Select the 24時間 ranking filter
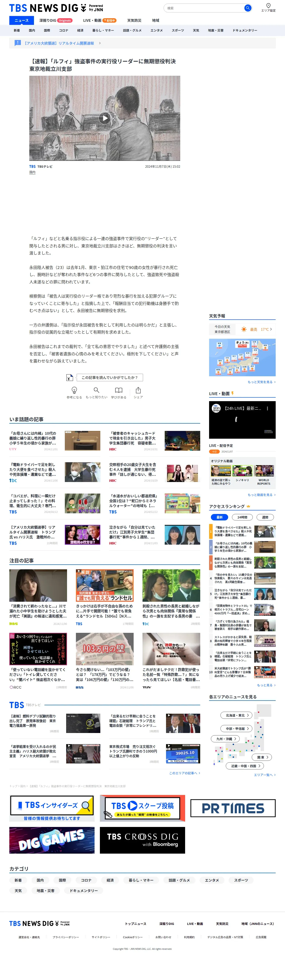 242,517
